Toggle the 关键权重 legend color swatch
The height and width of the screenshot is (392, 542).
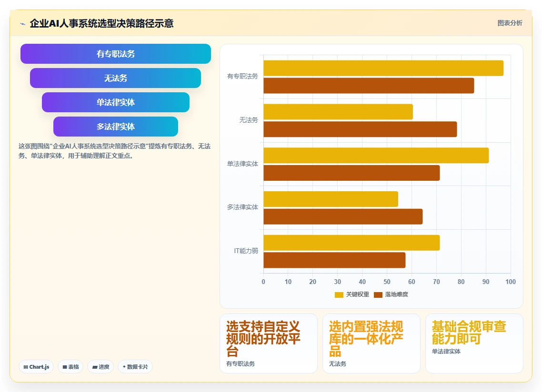point(339,294)
